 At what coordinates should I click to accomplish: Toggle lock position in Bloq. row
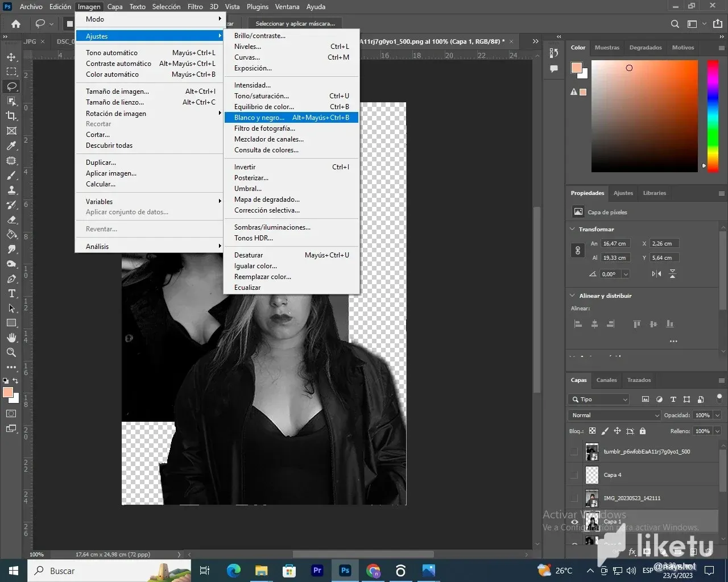[617, 431]
